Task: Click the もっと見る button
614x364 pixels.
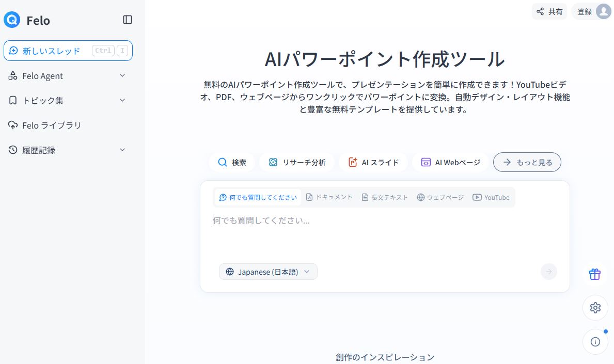Action: 527,162
